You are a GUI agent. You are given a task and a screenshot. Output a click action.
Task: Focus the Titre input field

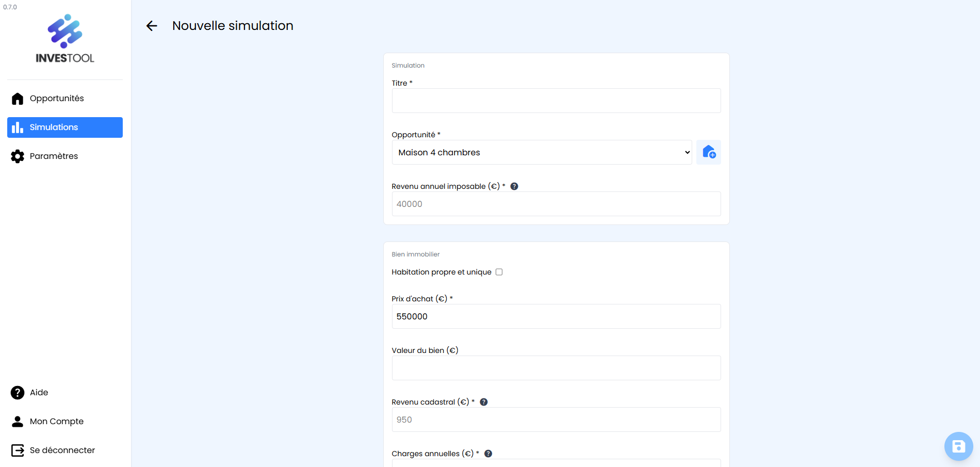(x=556, y=101)
